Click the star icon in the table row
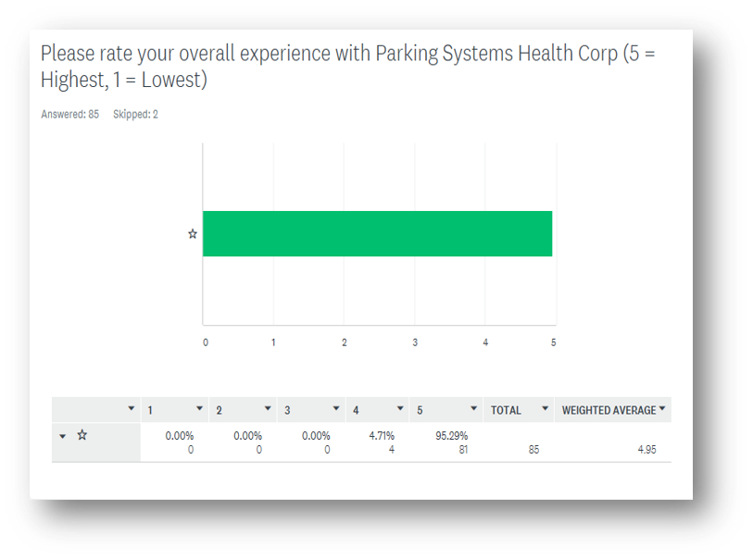 [x=82, y=435]
